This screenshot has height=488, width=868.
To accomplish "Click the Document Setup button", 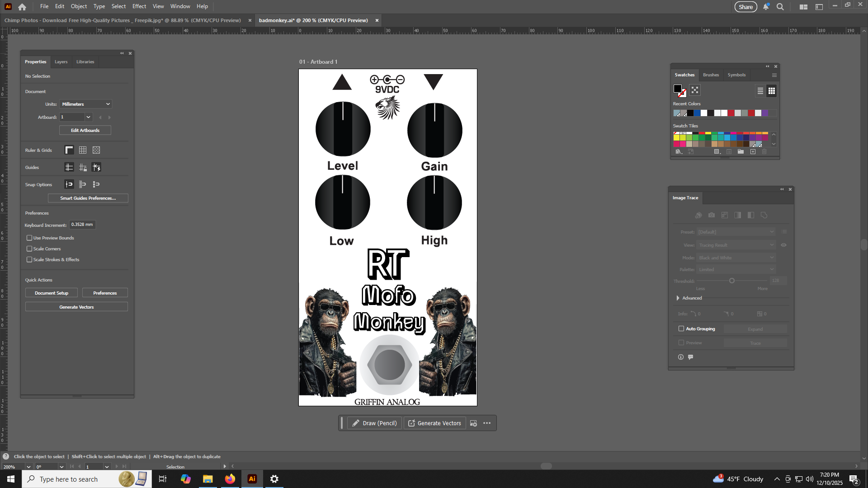I will point(52,293).
